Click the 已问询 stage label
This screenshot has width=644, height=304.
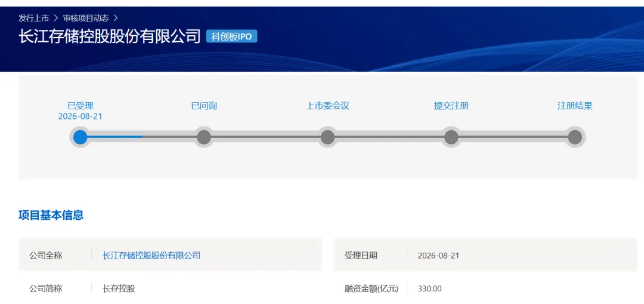coord(204,106)
